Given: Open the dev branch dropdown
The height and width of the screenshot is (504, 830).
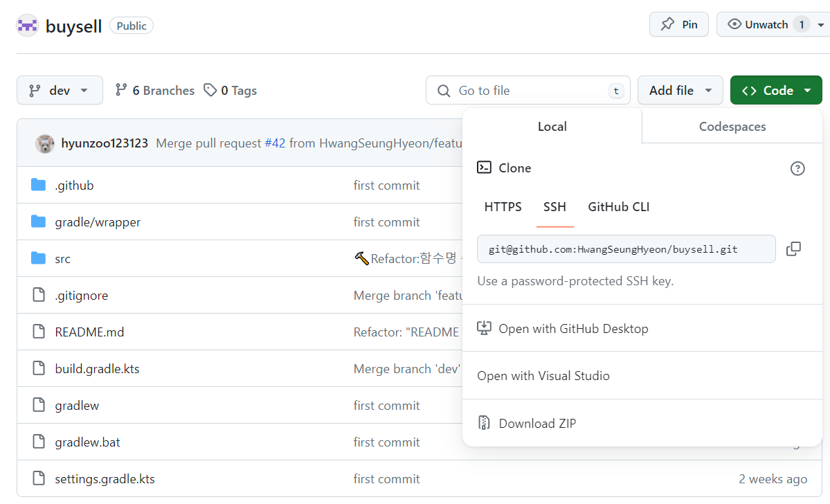Looking at the screenshot, I should coord(60,91).
